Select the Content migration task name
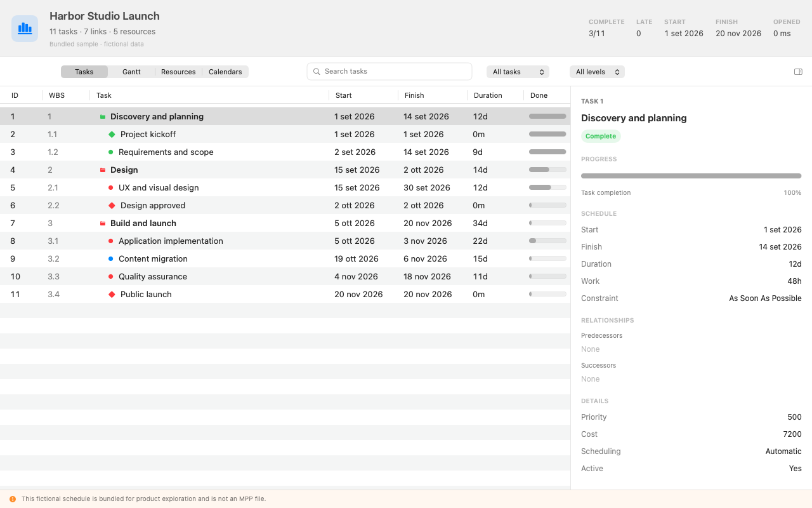 153,259
